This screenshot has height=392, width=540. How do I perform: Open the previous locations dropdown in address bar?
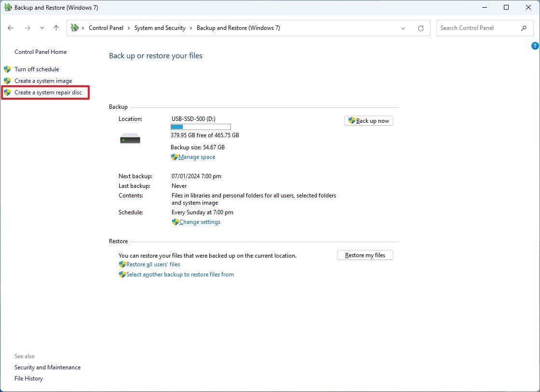click(403, 28)
